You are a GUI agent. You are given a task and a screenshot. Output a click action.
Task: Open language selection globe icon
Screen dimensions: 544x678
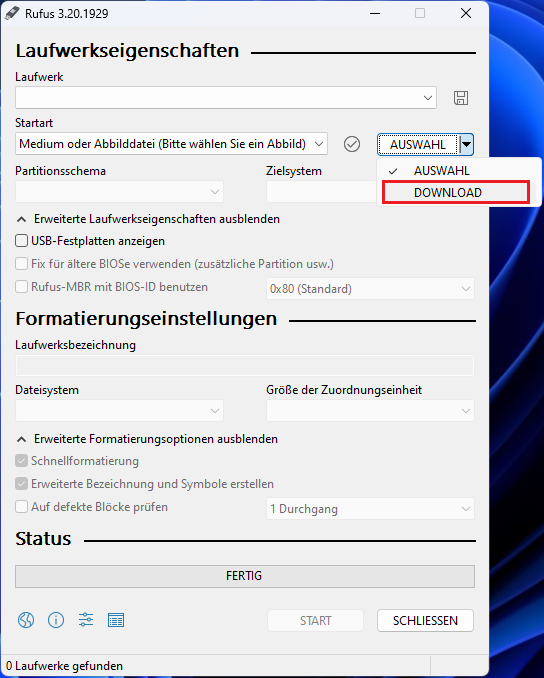pyautogui.click(x=26, y=620)
